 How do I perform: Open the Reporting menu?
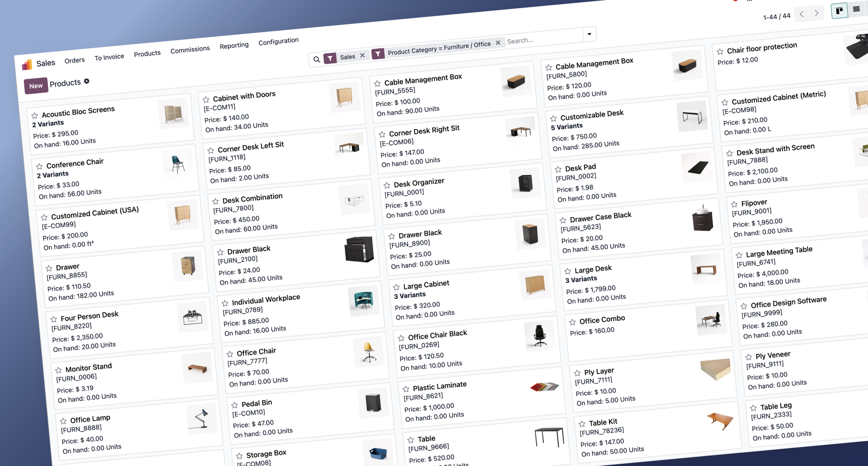[x=234, y=45]
